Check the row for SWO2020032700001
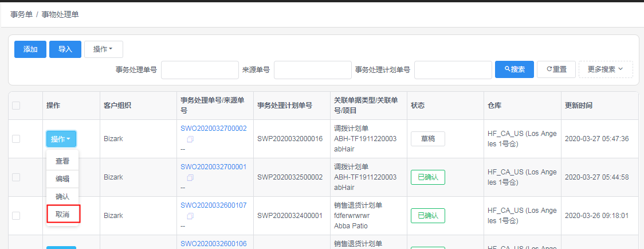 16,177
